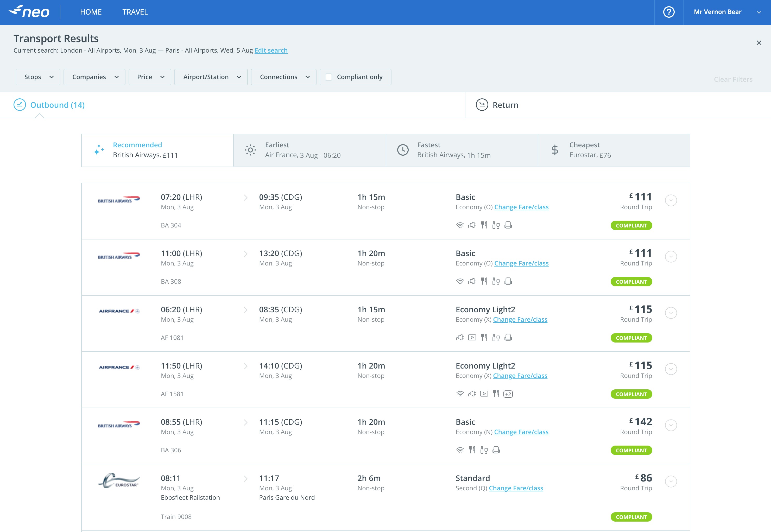Expand details of the 07:20 British Airways flight
Viewport: 771px width, 532px height.
(671, 200)
